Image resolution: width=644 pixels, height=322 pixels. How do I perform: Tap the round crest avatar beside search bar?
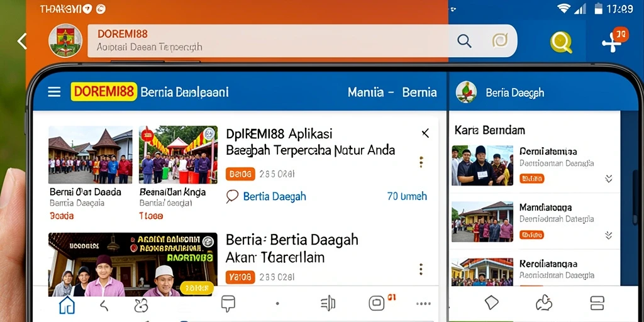coord(65,41)
